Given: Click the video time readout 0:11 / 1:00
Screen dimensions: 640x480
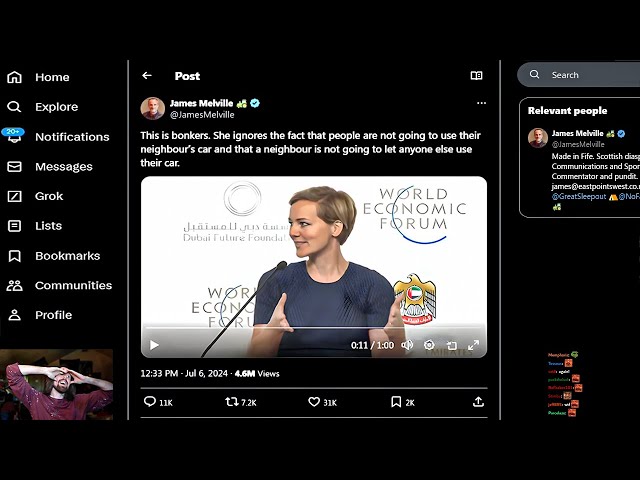Looking at the screenshot, I should tap(372, 345).
